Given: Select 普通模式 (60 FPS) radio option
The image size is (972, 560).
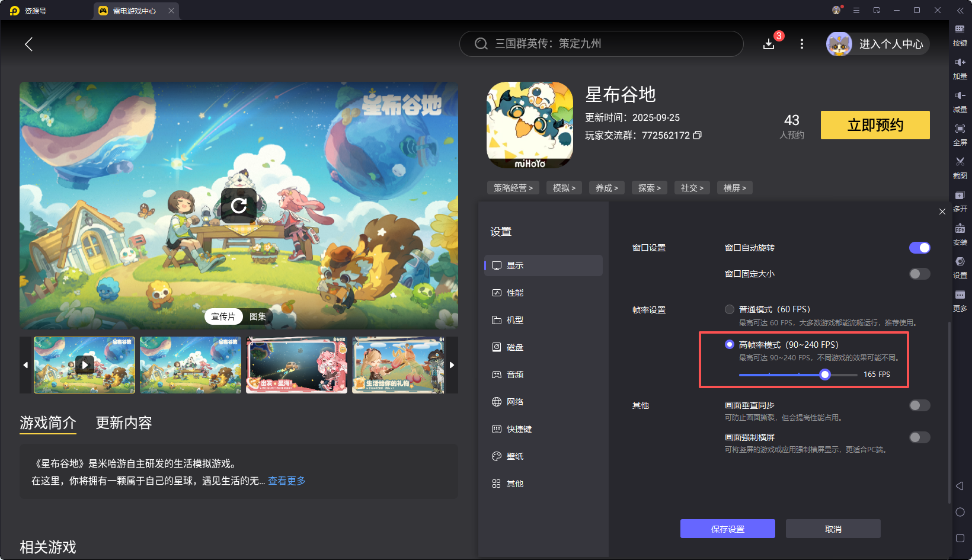Looking at the screenshot, I should (x=730, y=309).
